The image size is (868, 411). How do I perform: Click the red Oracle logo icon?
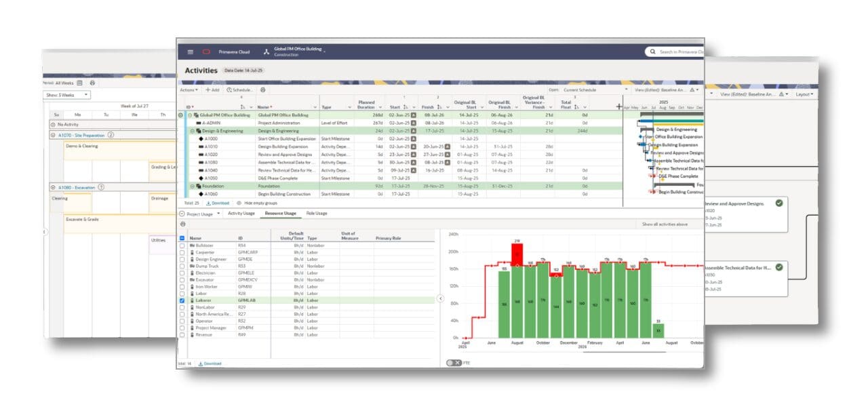206,52
